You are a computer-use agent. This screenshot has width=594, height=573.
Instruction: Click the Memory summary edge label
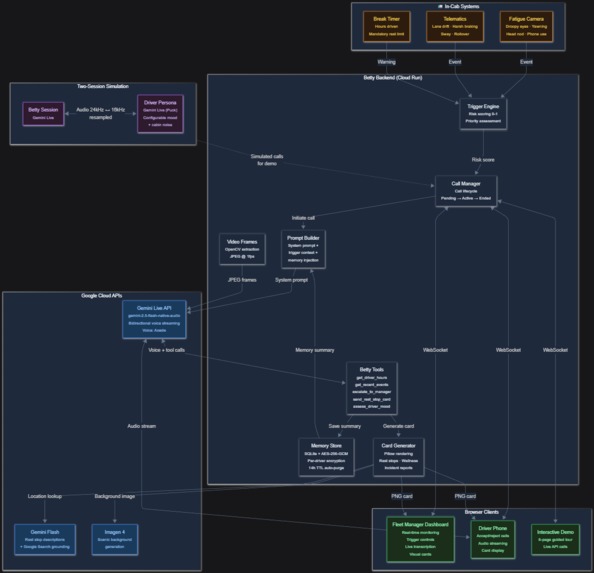click(315, 350)
